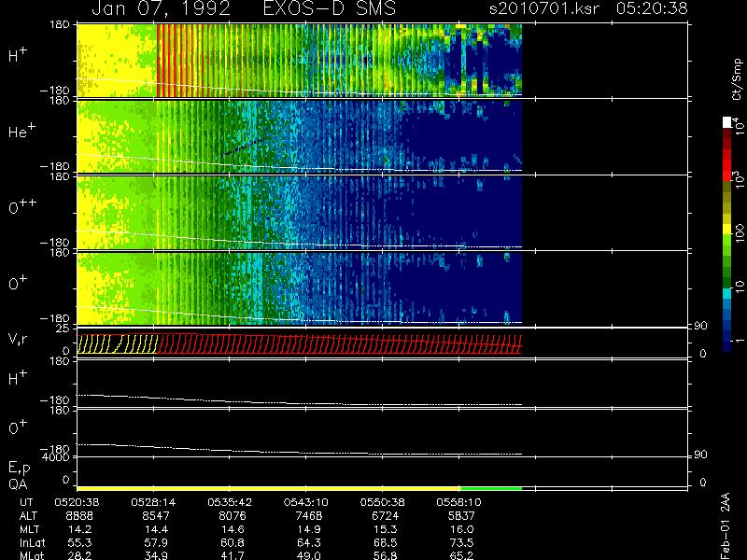
Task: Click the He+ spectrogram panel
Action: click(300, 136)
